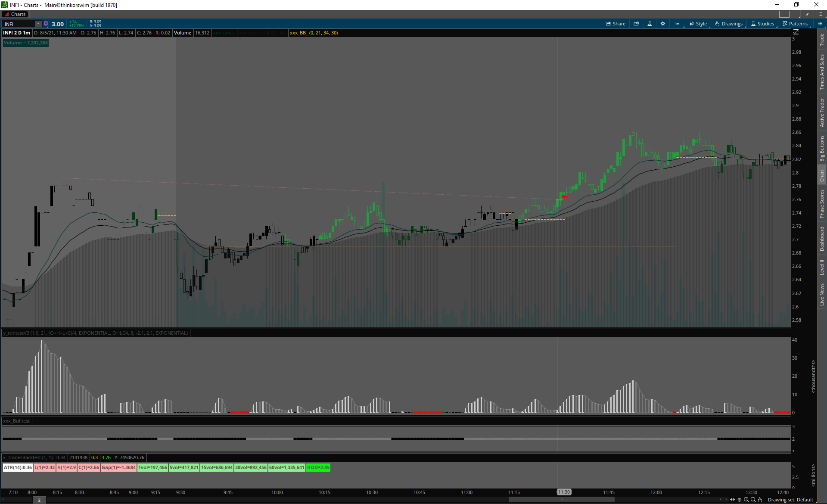Open the Style menu
This screenshot has width=827, height=504.
click(x=698, y=24)
